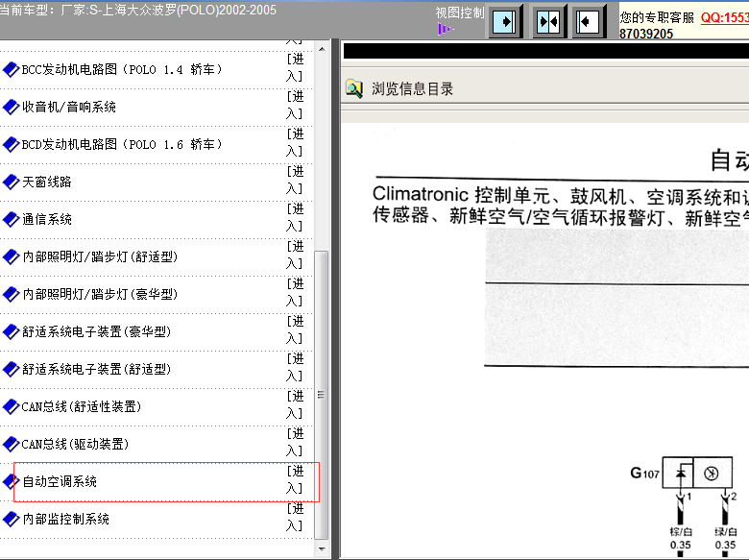
Task: Open [进入] for 内部照明灯/踏步灯(豪华型)
Action: (x=295, y=292)
